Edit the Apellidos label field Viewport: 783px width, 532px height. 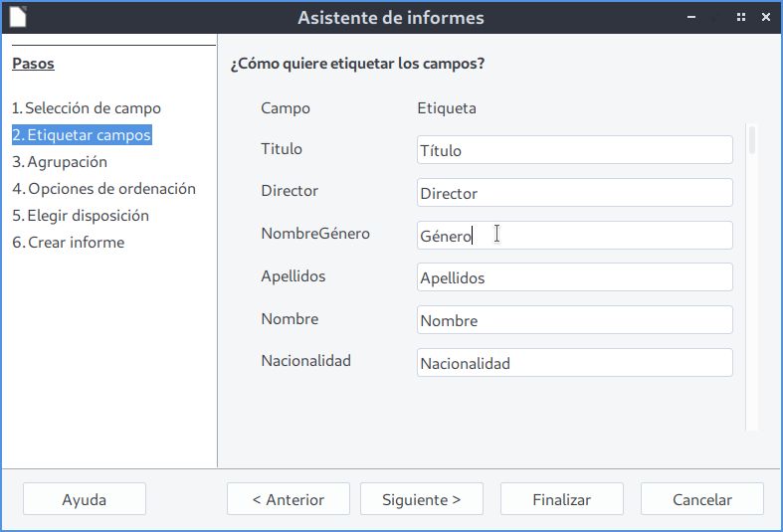tap(574, 278)
